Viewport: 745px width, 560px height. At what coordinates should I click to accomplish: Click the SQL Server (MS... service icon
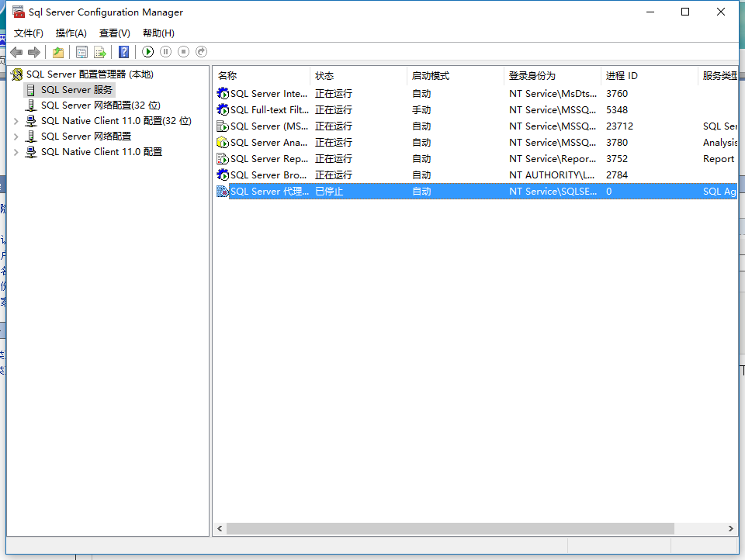[223, 126]
